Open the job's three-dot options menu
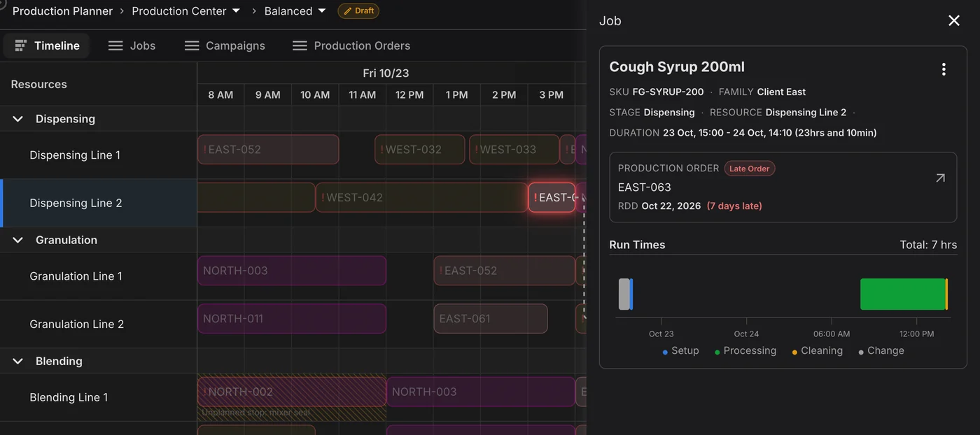The width and height of the screenshot is (980, 435). coord(944,69)
